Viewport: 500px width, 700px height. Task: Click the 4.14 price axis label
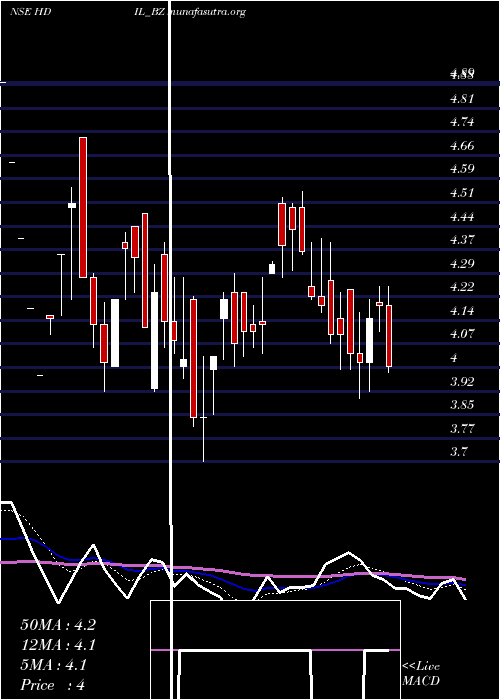(x=462, y=311)
